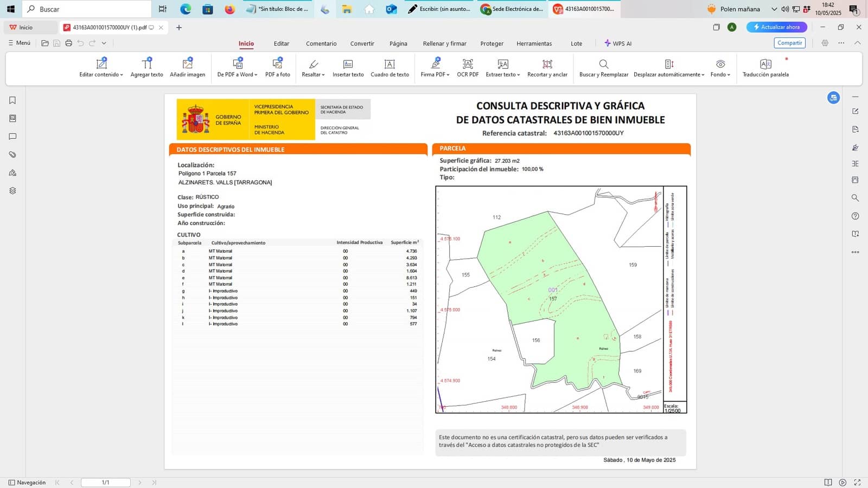Switch reading mode via book icon in status bar

[828, 483]
